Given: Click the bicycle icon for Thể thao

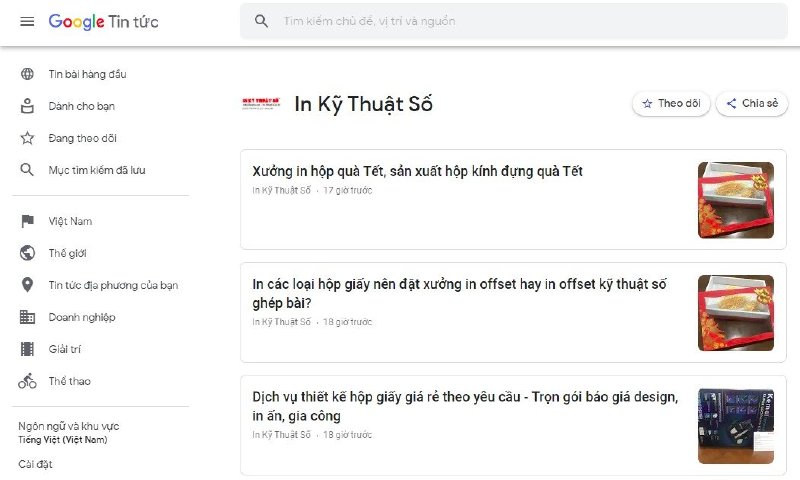Looking at the screenshot, I should point(27,381).
